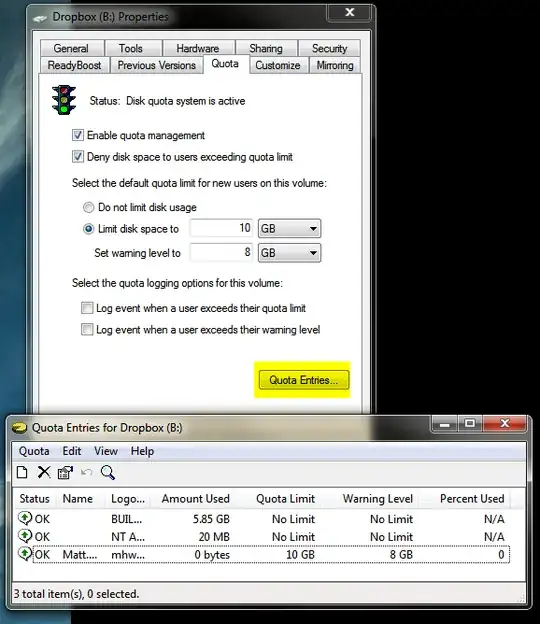Open the Quota menu in Quota Entries
This screenshot has height=624, width=540.
pos(34,451)
